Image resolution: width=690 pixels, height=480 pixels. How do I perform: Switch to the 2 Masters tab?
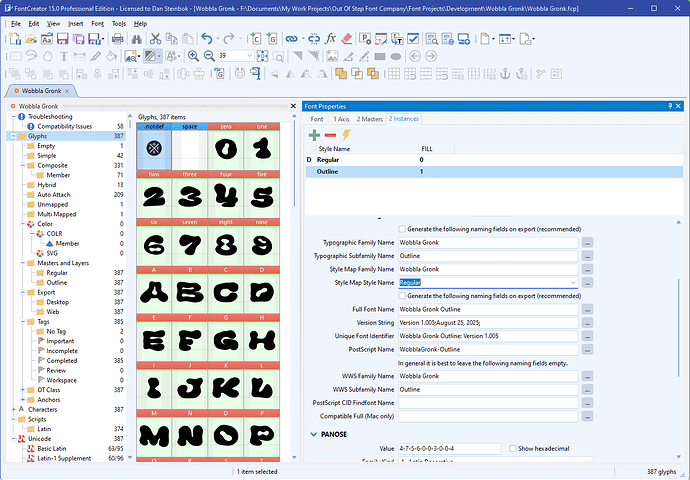pos(370,119)
